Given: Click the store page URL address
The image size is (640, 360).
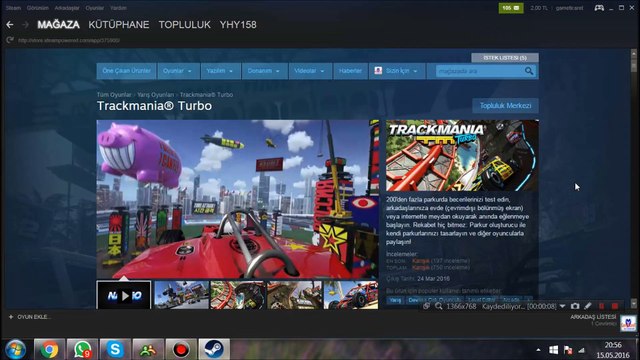Looking at the screenshot, I should 69,40.
